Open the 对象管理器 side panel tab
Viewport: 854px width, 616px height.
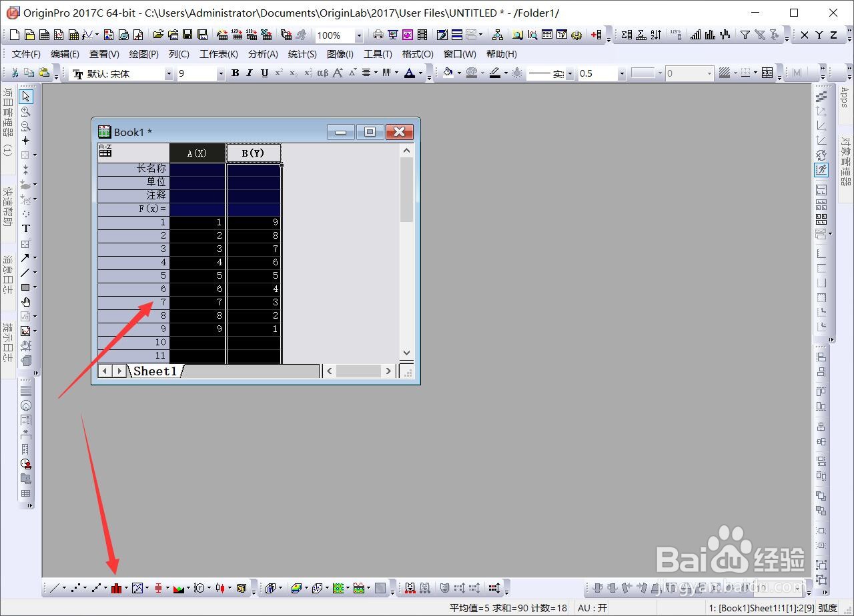pyautogui.click(x=845, y=162)
